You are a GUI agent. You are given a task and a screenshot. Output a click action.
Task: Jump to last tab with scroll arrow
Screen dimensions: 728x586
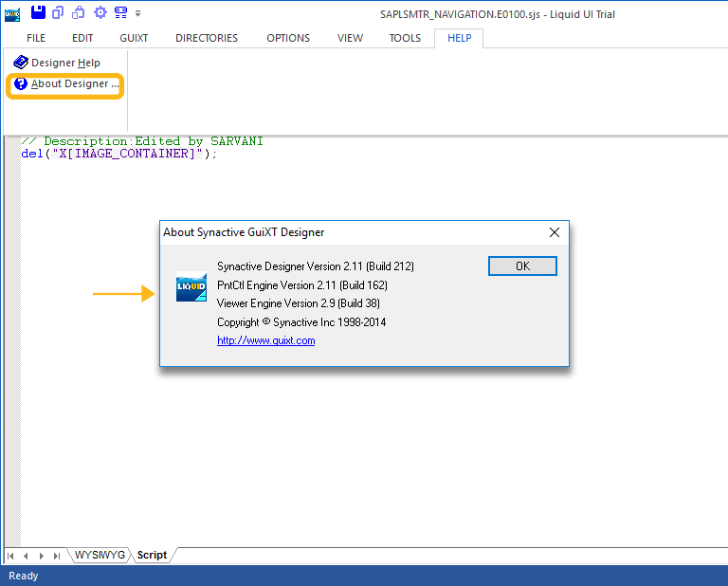click(57, 556)
